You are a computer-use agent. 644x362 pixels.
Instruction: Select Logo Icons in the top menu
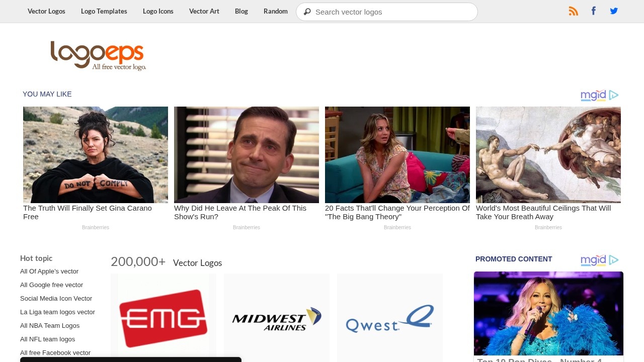(158, 11)
